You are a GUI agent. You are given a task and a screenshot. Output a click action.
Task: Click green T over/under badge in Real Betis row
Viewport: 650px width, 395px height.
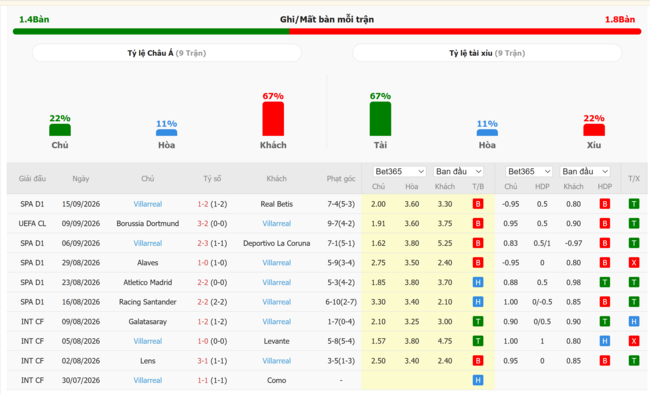pyautogui.click(x=634, y=204)
